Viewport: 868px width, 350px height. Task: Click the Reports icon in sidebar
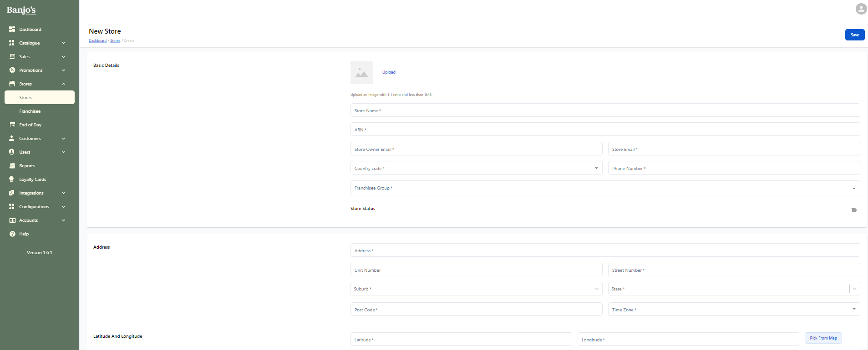tap(12, 165)
